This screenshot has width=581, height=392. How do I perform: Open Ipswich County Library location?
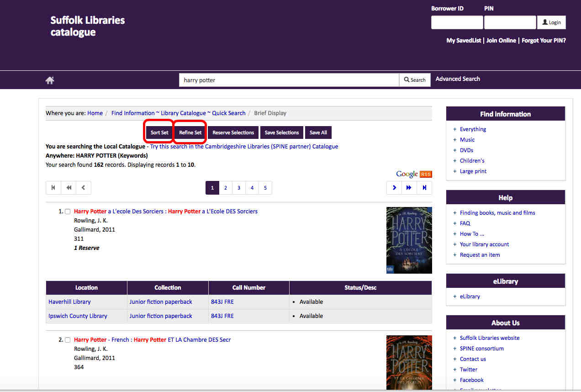(x=78, y=316)
